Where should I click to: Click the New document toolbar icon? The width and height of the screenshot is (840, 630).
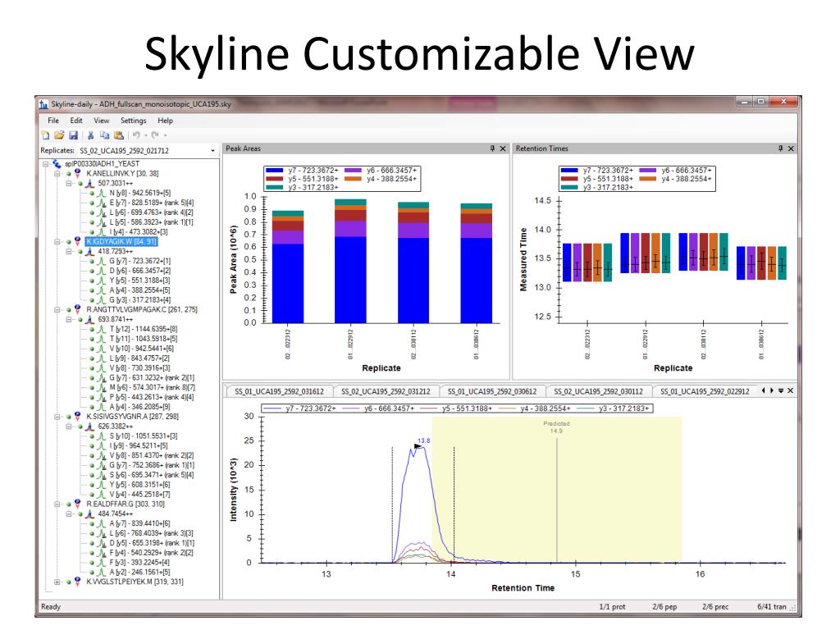45,135
